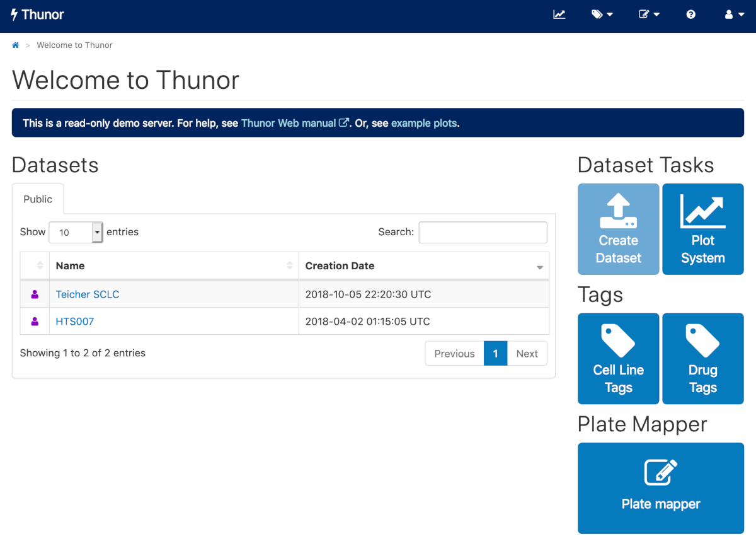Open the Teicher SCLC dataset
The width and height of the screenshot is (756, 541).
point(88,294)
